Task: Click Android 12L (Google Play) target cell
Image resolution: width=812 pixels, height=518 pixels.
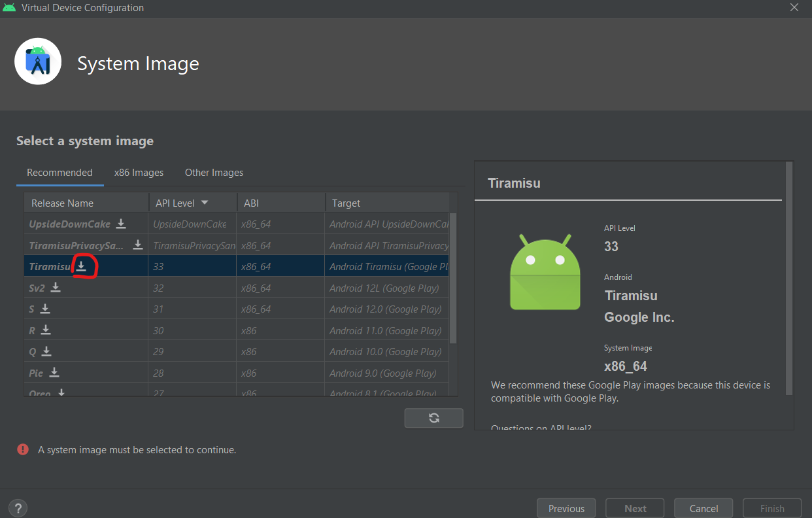Action: click(x=387, y=288)
